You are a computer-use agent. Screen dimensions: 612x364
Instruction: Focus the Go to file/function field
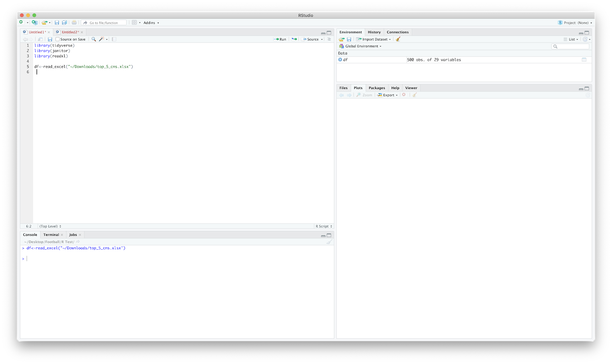[104, 23]
